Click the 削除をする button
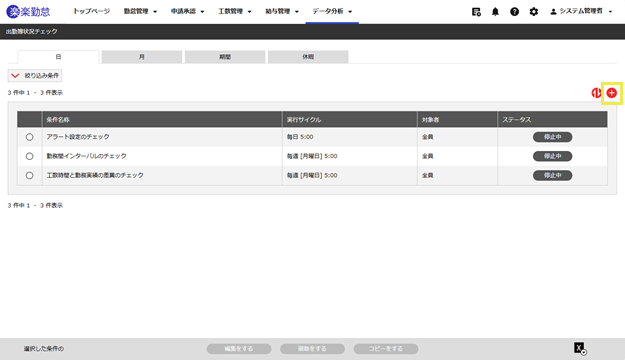This screenshot has width=625, height=360. point(312,348)
